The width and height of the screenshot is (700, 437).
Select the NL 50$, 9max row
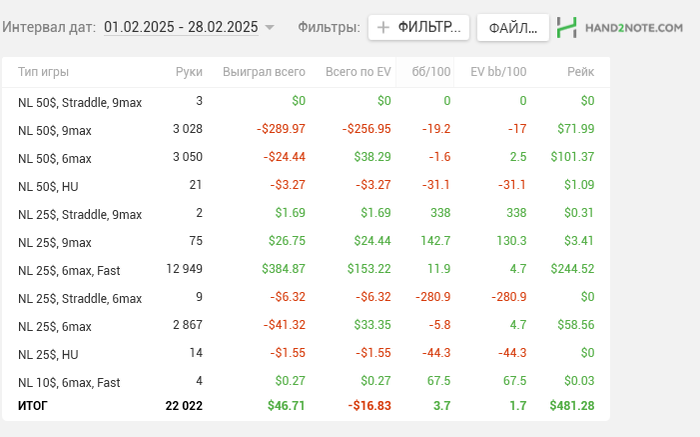coord(306,129)
